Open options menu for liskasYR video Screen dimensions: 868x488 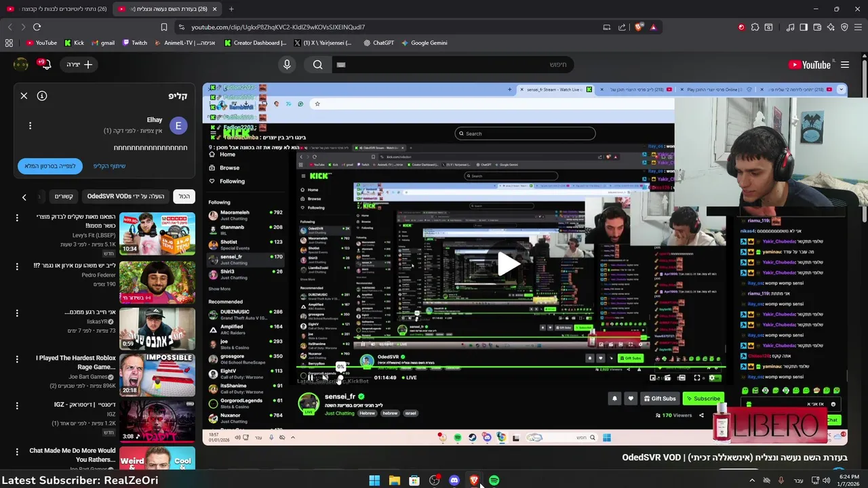17,313
